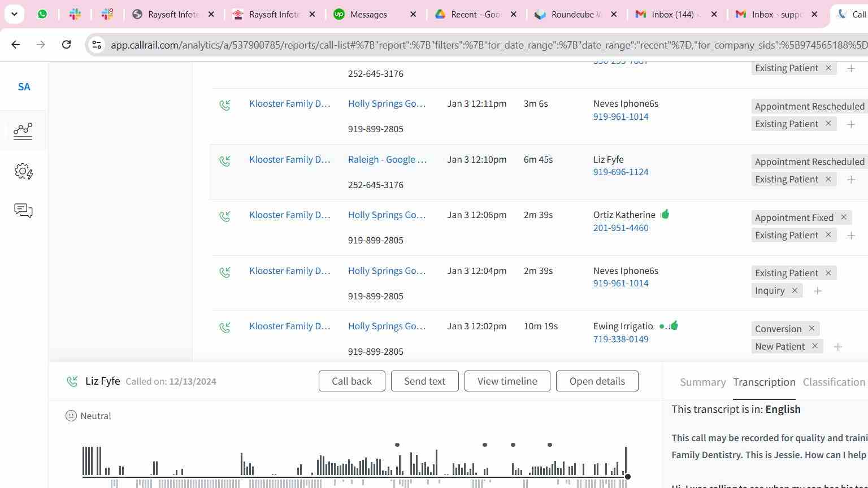868x488 pixels.
Task: Remove the Inquiry tag
Action: (794, 290)
